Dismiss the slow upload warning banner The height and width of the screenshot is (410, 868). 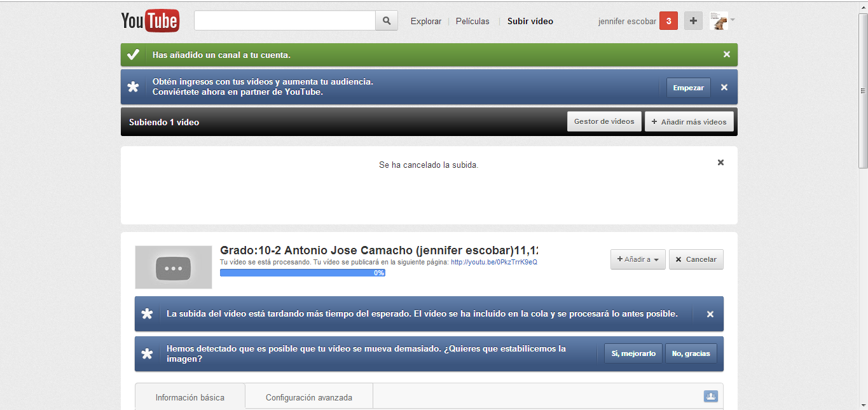coord(710,314)
